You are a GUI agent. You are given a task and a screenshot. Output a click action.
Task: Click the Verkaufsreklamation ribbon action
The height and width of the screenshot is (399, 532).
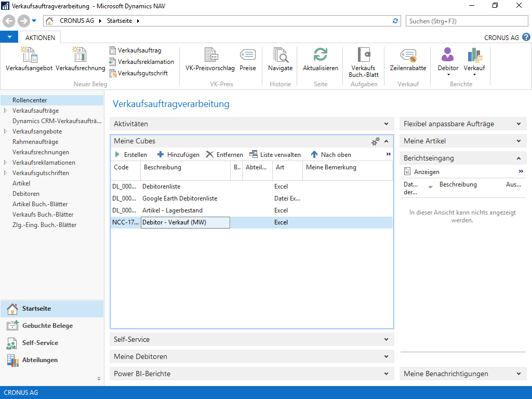[x=141, y=62]
